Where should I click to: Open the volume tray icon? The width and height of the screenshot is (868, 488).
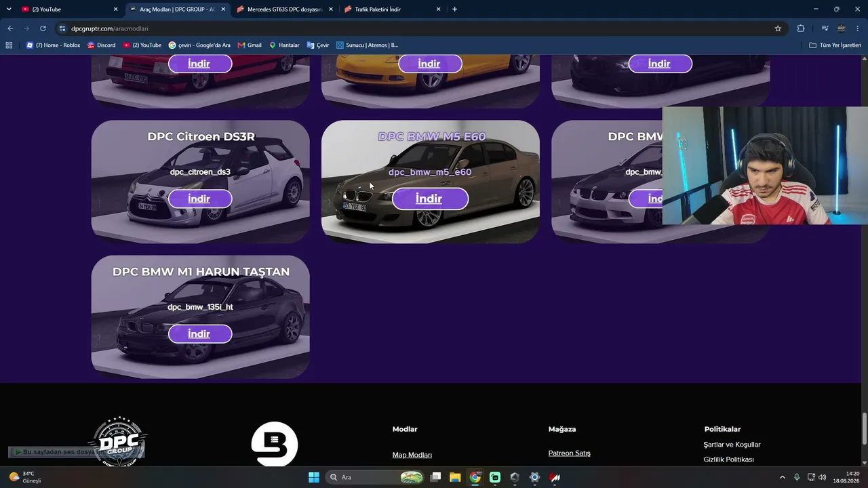point(823,477)
